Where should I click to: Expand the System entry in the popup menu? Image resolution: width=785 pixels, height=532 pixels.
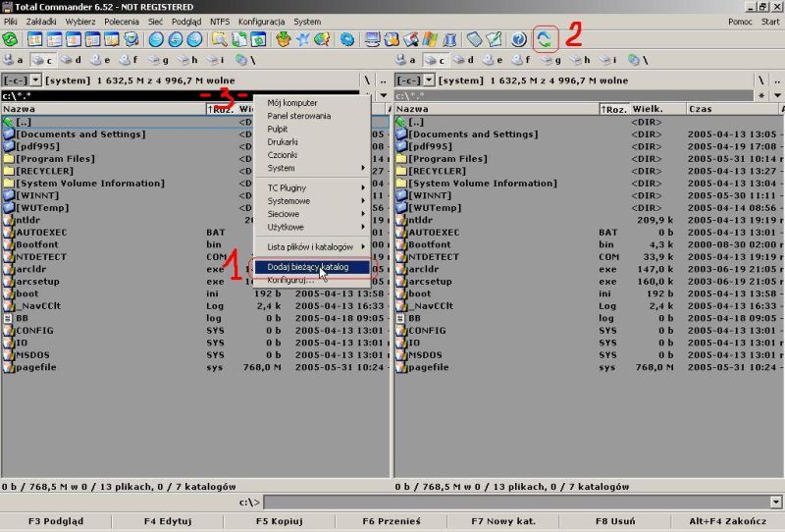[312, 168]
